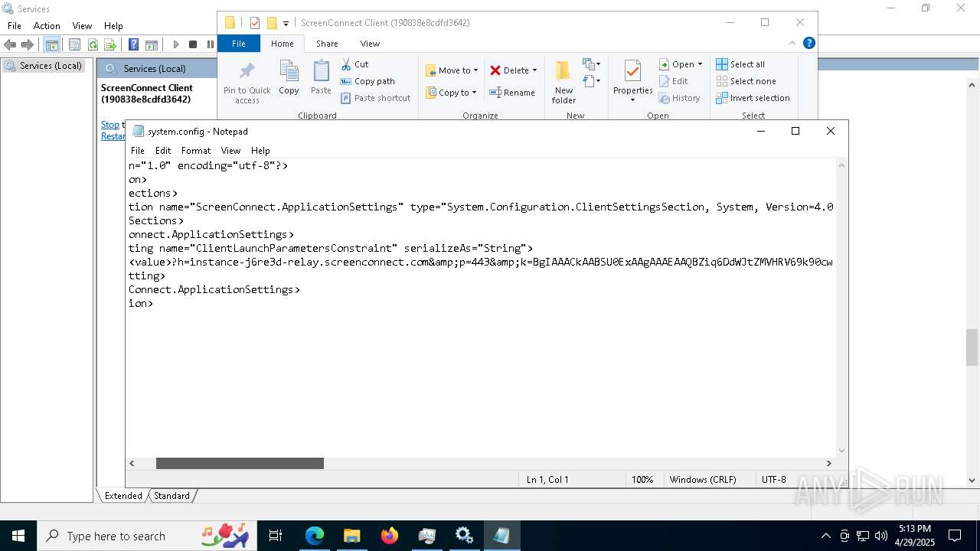Open Notepad File menu
980x551 pixels.
pyautogui.click(x=138, y=151)
